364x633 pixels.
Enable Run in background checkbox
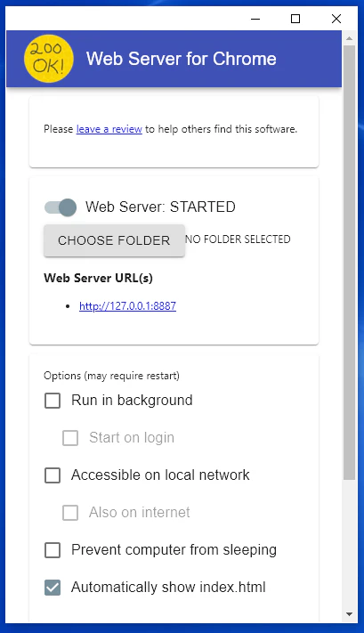click(x=53, y=401)
